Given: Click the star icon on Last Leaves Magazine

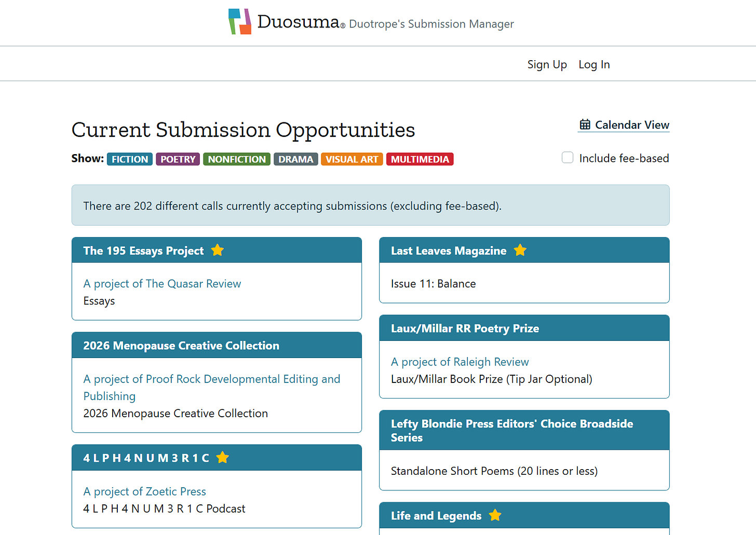Looking at the screenshot, I should (x=520, y=250).
